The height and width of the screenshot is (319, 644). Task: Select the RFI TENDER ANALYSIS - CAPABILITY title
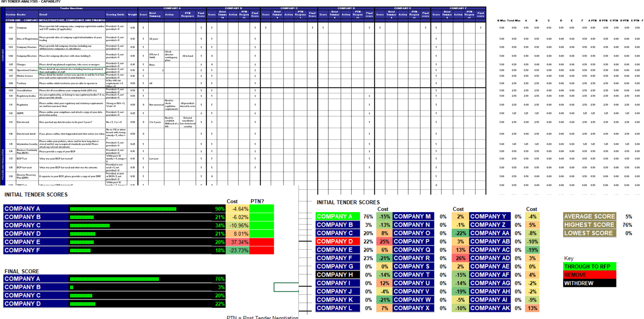coord(31,2)
